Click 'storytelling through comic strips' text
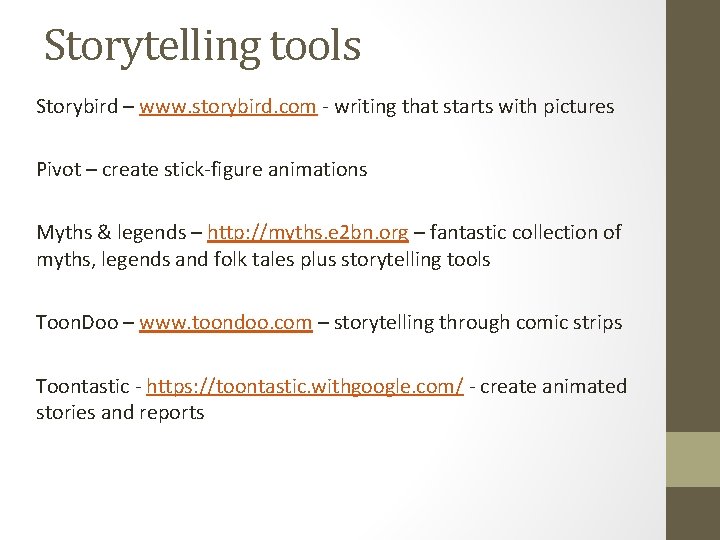Screen dimensions: 720x540 478,322
